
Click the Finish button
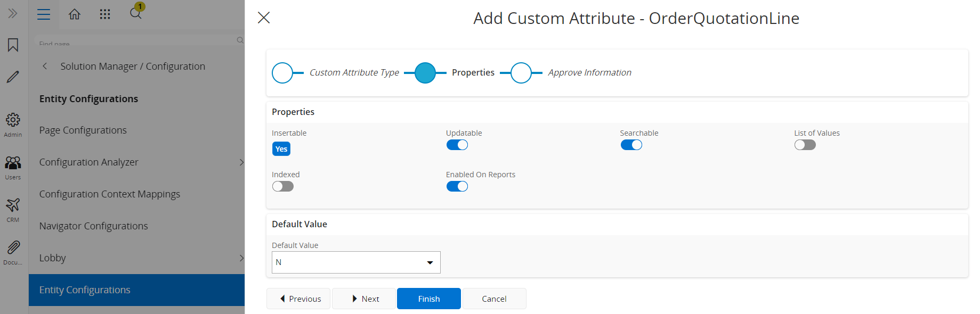click(x=429, y=299)
